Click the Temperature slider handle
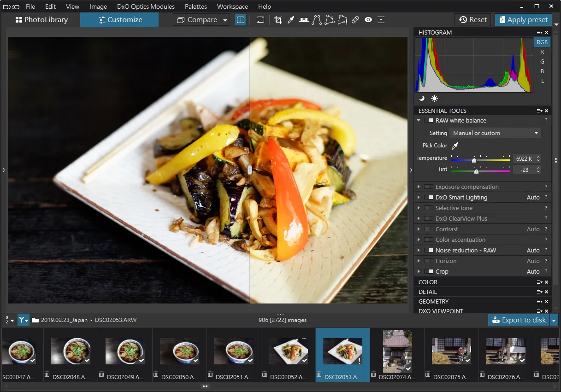Viewport: 561px width, 392px height. click(474, 160)
